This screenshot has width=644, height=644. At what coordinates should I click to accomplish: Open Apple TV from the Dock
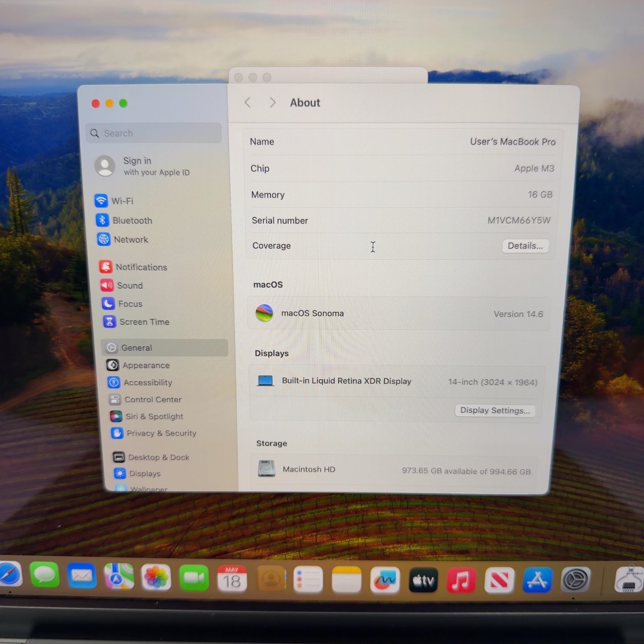423,580
